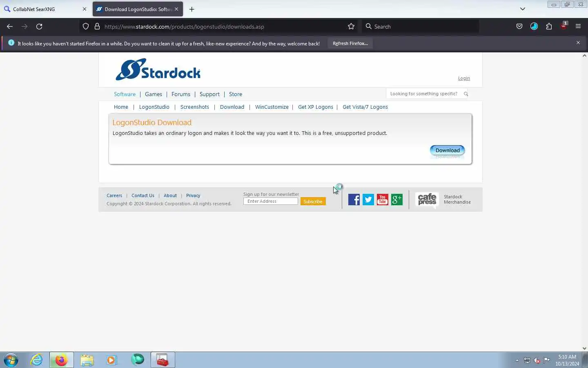Focus the newsletter Enter Address field
588x368 pixels.
click(x=271, y=201)
